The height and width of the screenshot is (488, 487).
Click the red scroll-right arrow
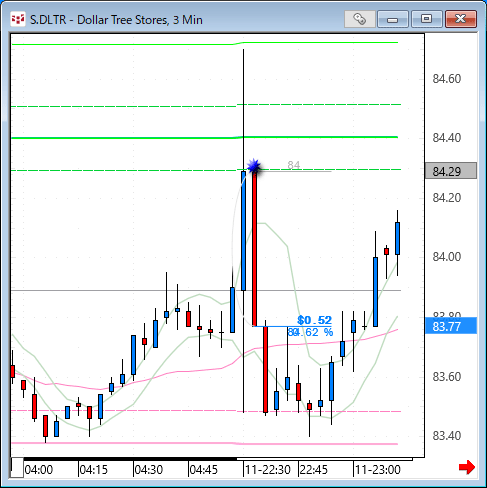coord(467,467)
